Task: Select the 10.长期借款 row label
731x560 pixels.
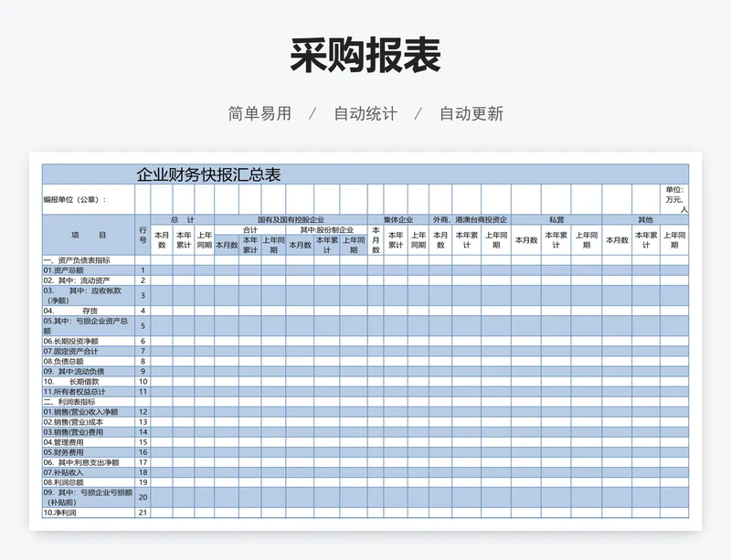Action: click(89, 382)
